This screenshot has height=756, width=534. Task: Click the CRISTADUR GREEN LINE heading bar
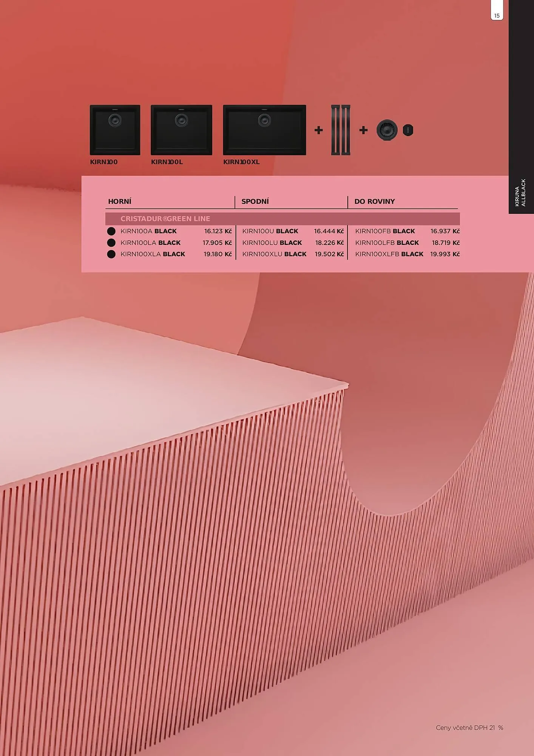coord(282,219)
